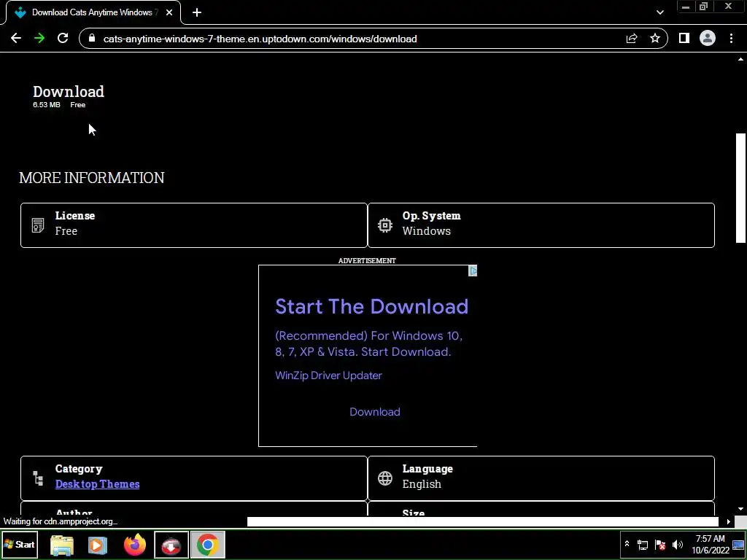Open Chrome's three-dot menu
The height and width of the screenshot is (560, 747).
(731, 39)
